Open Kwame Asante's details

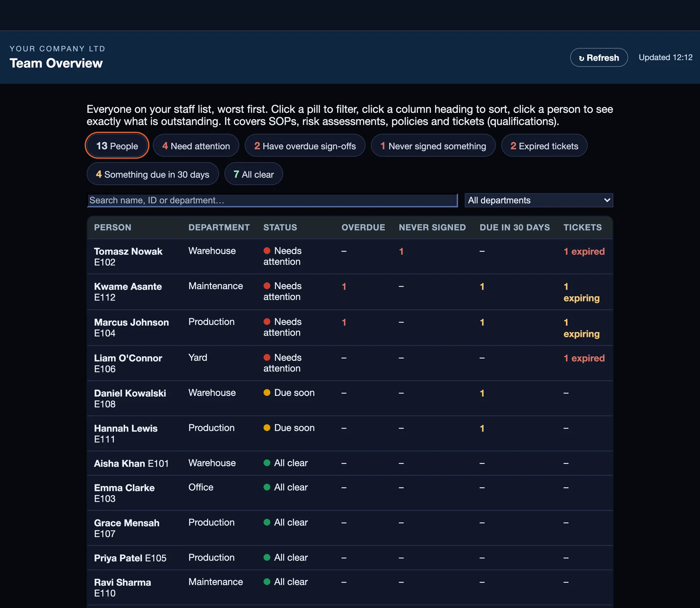click(x=350, y=292)
